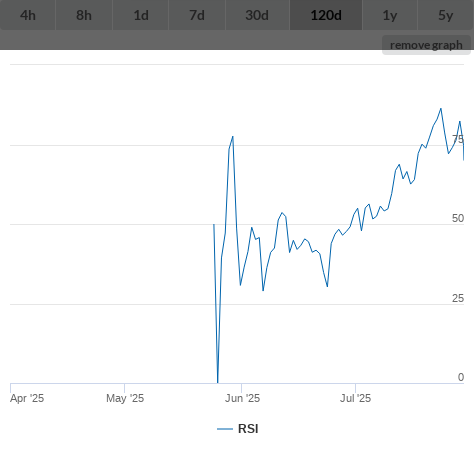The width and height of the screenshot is (474, 455).
Task: Click the Apr '25 axis label
Action: point(27,398)
